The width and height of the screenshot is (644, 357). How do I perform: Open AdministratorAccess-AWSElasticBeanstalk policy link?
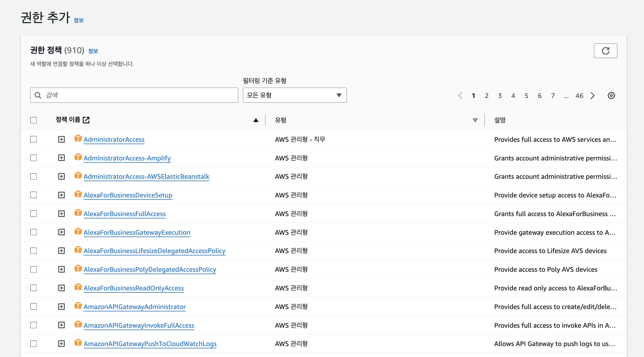[146, 176]
